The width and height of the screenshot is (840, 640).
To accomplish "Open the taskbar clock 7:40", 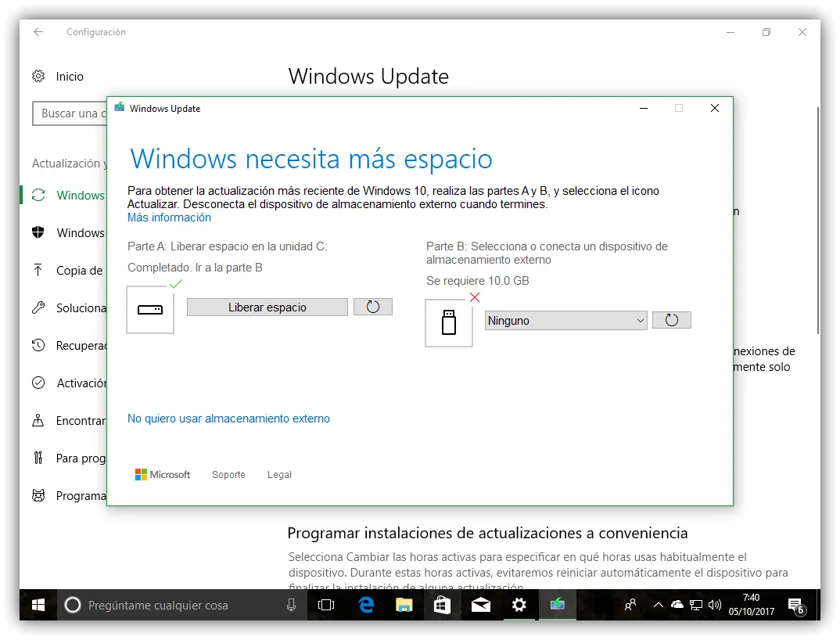I will coord(751,605).
